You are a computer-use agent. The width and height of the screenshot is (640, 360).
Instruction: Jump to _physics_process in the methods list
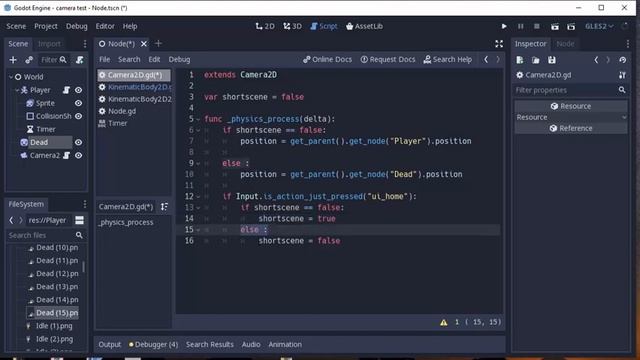[126, 222]
